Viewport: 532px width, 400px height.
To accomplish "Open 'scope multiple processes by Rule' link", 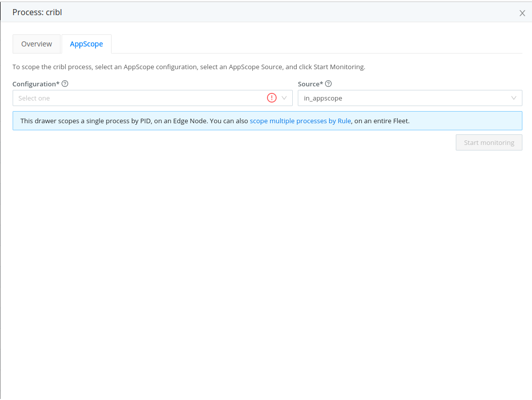I will point(300,121).
